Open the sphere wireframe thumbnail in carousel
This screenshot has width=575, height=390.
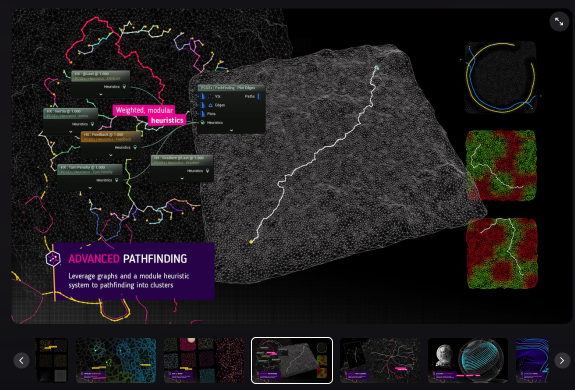click(468, 360)
